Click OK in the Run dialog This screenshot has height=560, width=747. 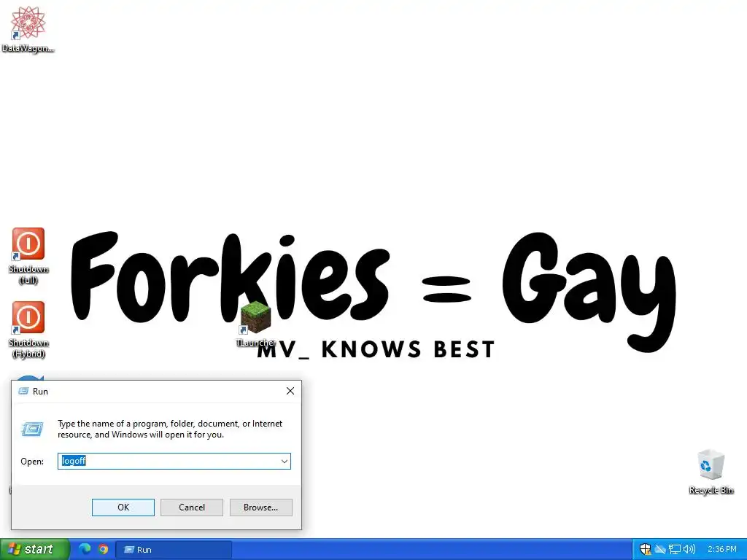[x=123, y=507]
